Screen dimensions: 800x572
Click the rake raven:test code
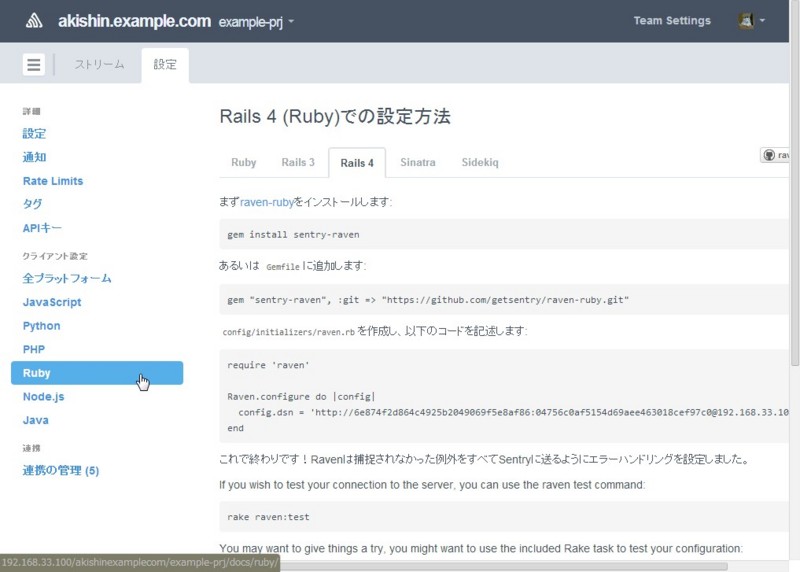click(268, 517)
